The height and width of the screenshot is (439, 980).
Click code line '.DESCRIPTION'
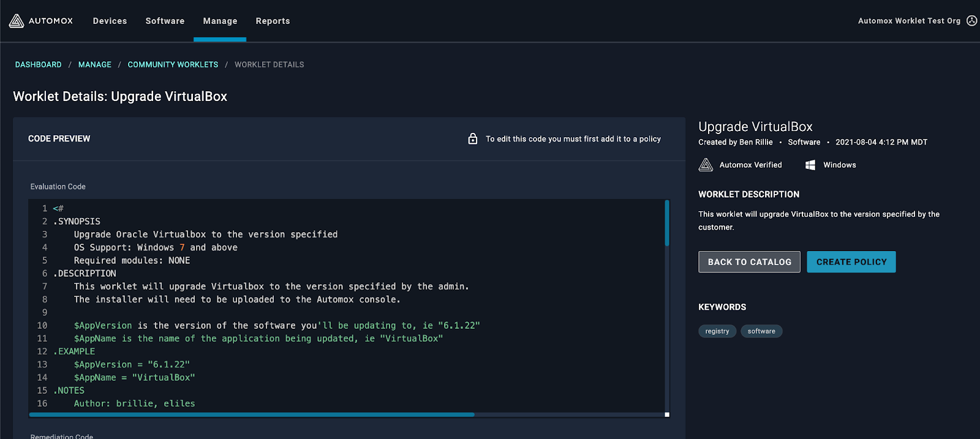[x=85, y=274]
